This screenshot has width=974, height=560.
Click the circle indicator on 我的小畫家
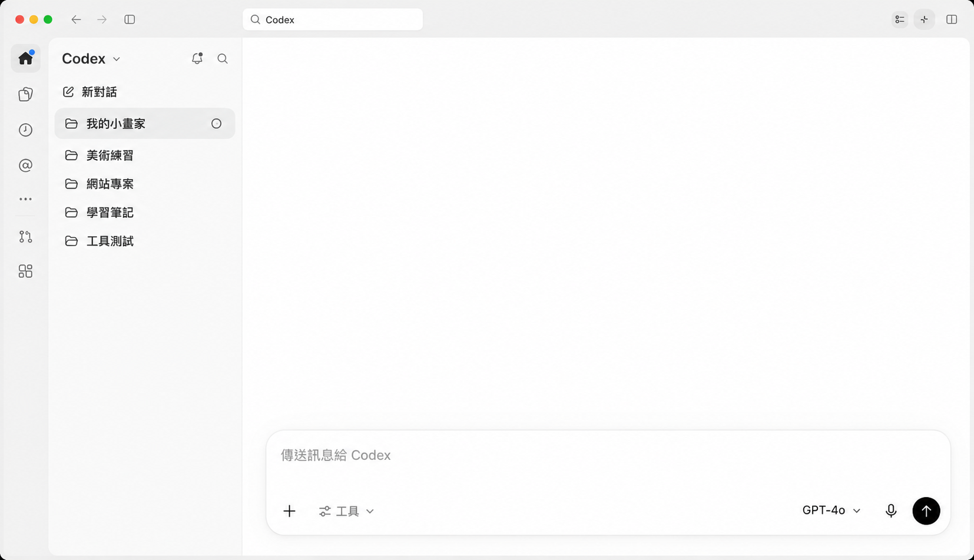pyautogui.click(x=217, y=124)
